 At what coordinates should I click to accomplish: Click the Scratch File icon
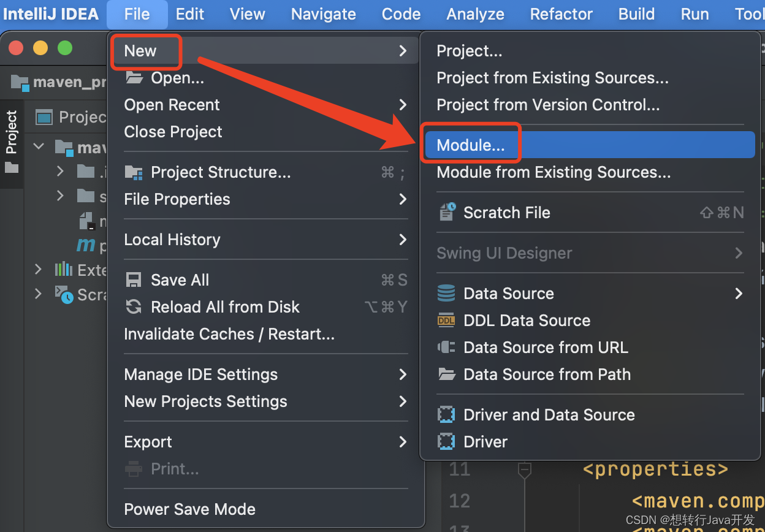[x=447, y=212]
